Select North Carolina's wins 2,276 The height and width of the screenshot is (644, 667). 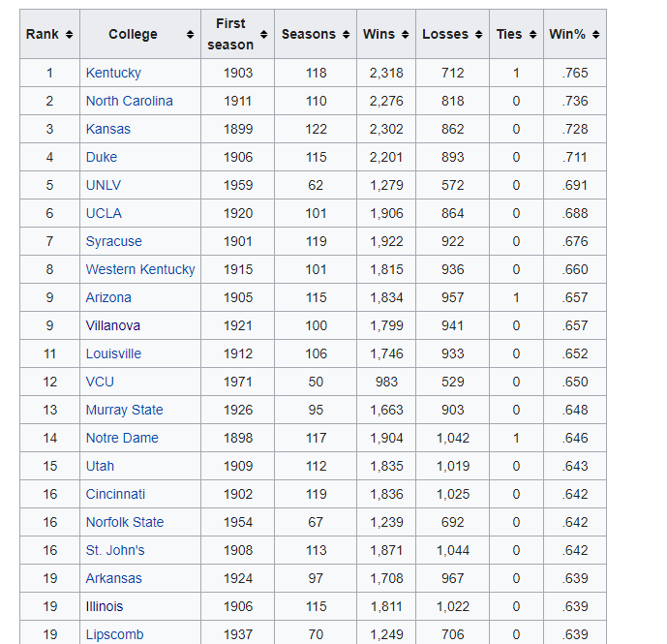386,101
